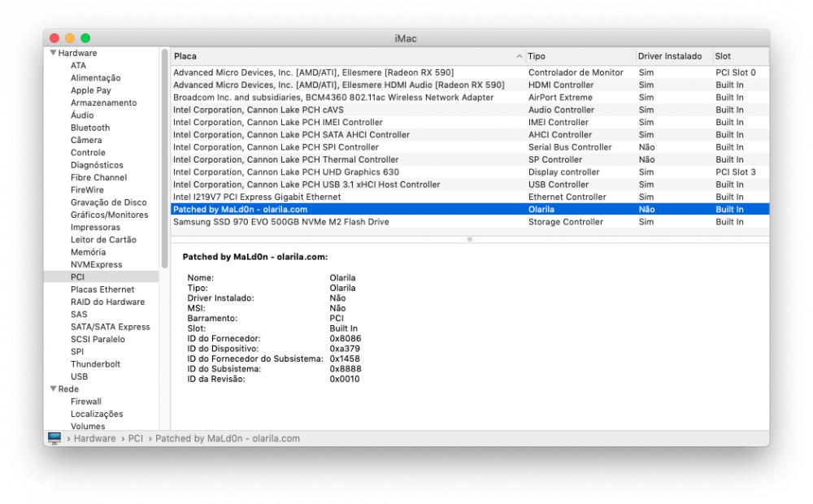Collapse the Rede disclosure triangle
Viewport: 813px width, 504px height.
click(53, 389)
